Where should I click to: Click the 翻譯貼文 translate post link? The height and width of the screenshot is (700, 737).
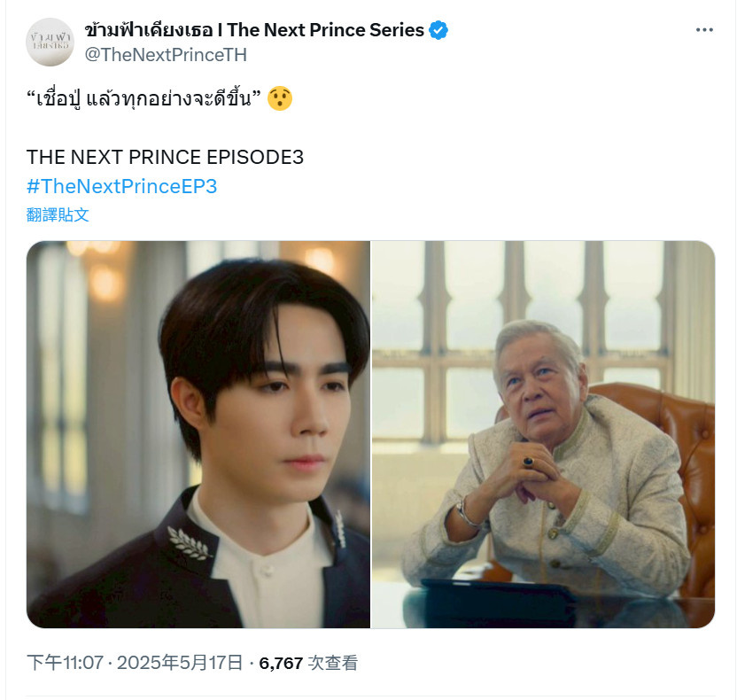tap(58, 214)
